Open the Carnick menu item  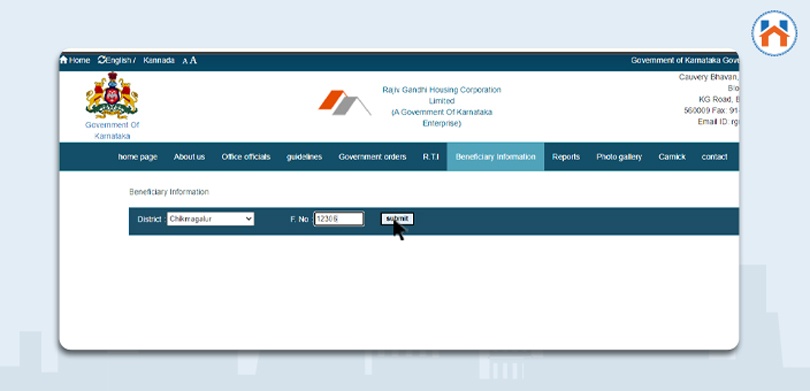point(672,157)
